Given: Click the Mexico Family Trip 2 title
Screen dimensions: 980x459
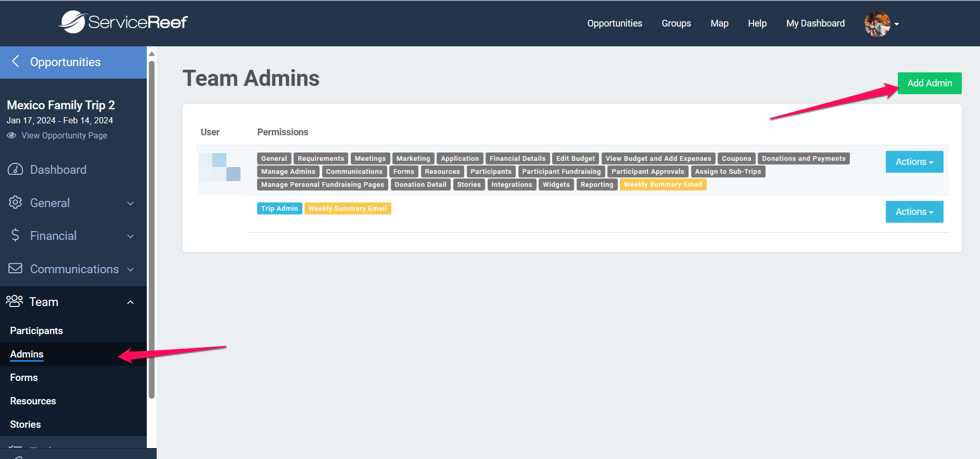Looking at the screenshot, I should pos(61,105).
